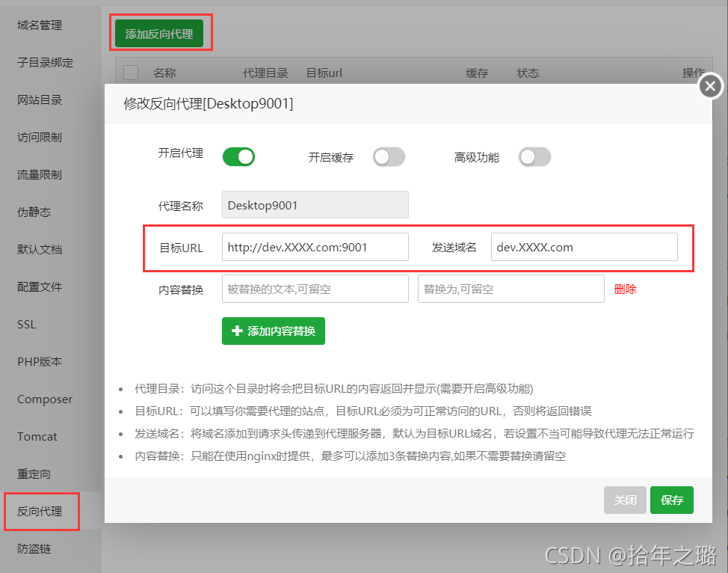Click the red 删除 link

pos(625,289)
